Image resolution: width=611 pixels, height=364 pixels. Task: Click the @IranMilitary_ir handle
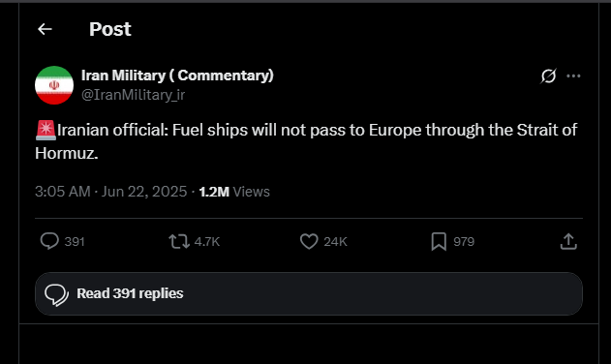(133, 95)
